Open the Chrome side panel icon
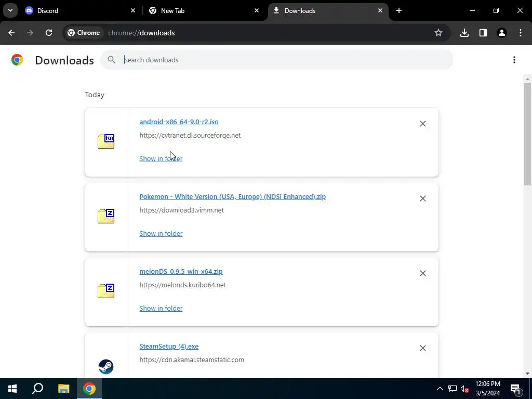This screenshot has height=399, width=532. (483, 33)
